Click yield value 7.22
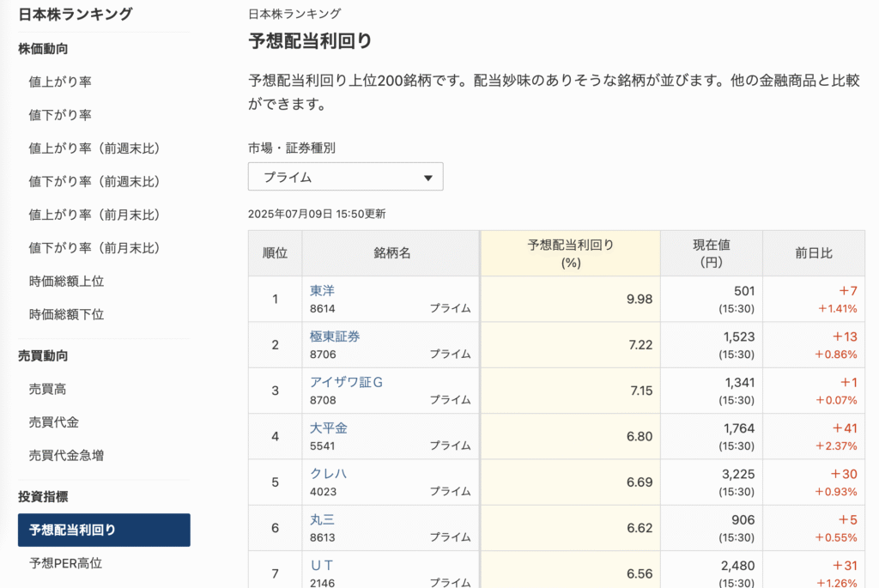This screenshot has width=879, height=588. [640, 345]
